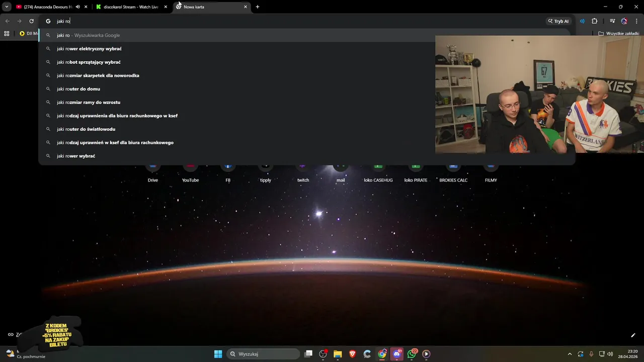Open the media player taskbar icon
Screen dimensions: 644x362
click(x=426, y=354)
